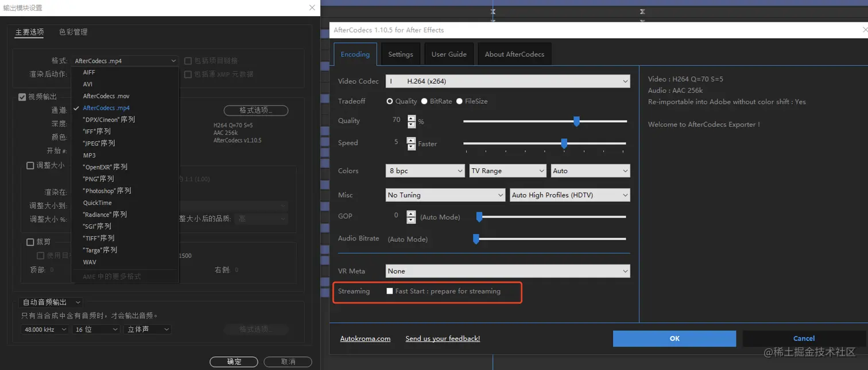Image resolution: width=868 pixels, height=370 pixels.
Task: Enable the 调整大小 checkbox
Action: click(30, 166)
